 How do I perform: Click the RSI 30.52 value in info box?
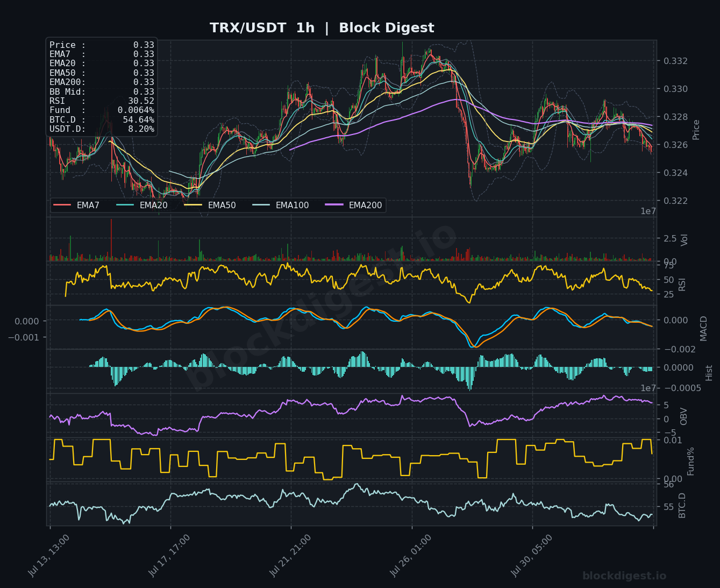(141, 101)
